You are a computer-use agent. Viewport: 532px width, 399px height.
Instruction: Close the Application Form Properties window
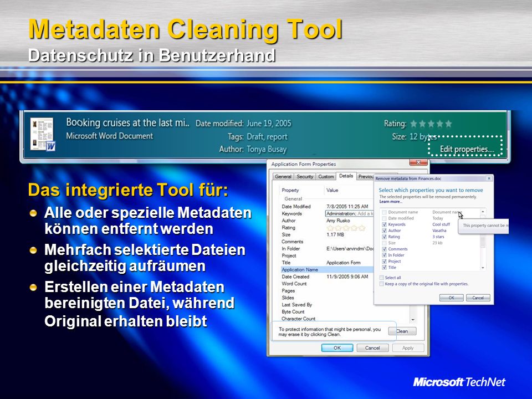(x=418, y=162)
